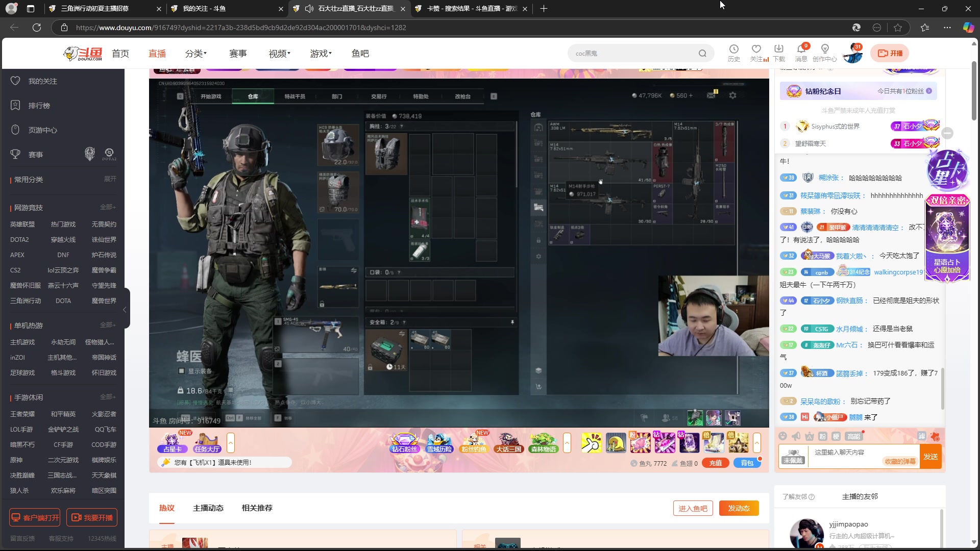The height and width of the screenshot is (551, 980).
Task: Click the 客户端打开 button
Action: [35, 517]
